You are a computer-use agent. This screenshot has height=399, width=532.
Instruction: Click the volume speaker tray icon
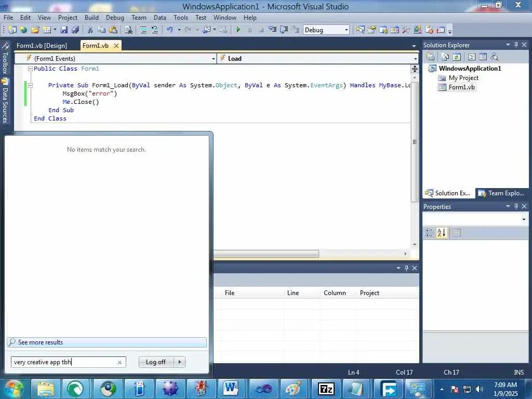point(479,389)
